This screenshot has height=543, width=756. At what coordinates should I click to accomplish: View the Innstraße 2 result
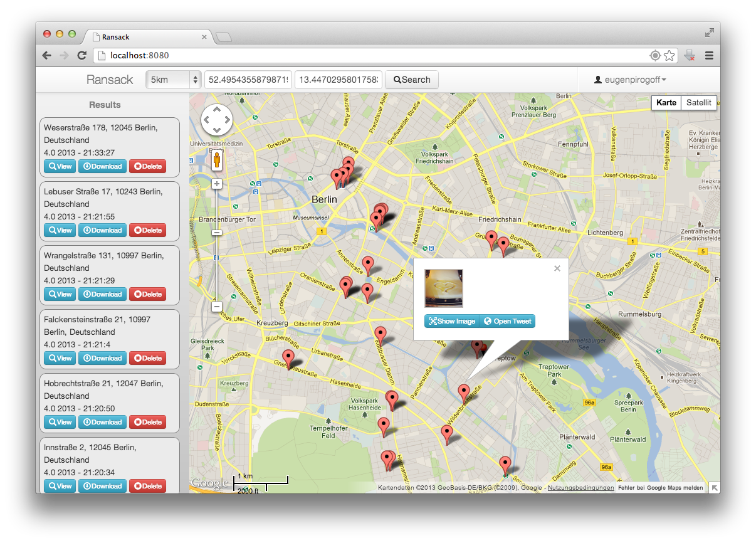[60, 486]
